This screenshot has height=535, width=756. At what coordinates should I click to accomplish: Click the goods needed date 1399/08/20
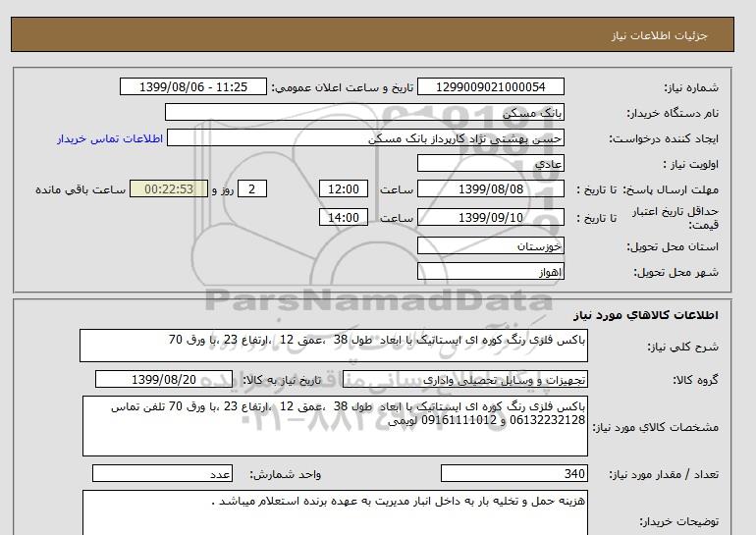(163, 380)
